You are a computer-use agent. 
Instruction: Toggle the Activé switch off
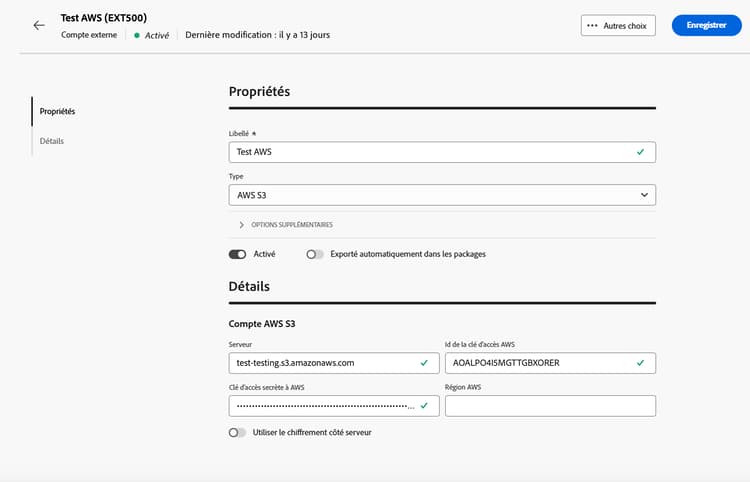point(237,254)
